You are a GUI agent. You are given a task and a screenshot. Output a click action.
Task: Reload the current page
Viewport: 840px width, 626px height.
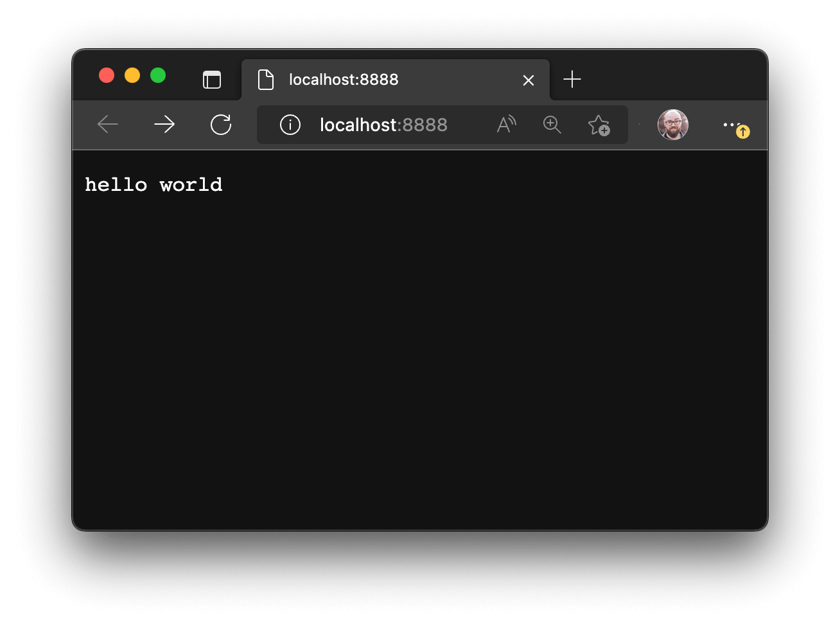(x=221, y=125)
